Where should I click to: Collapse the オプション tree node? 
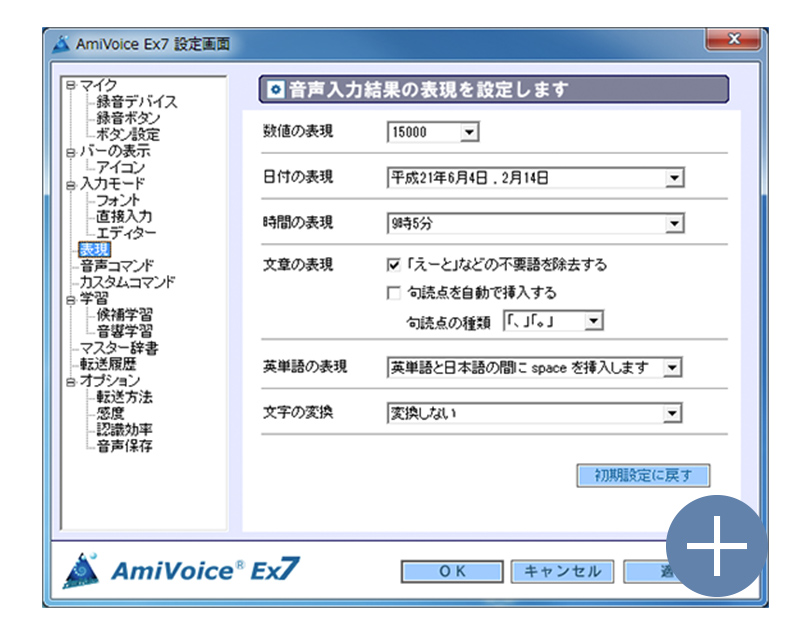pyautogui.click(x=71, y=382)
